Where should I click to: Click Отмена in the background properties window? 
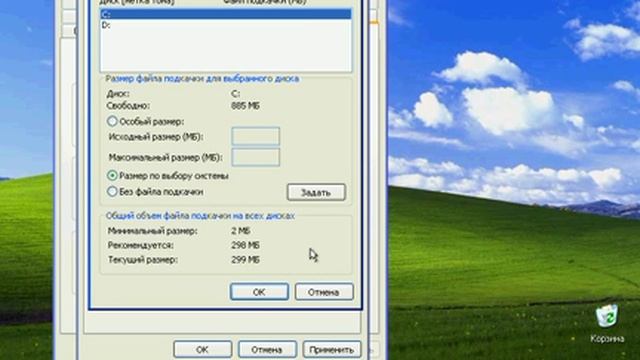[x=267, y=350]
